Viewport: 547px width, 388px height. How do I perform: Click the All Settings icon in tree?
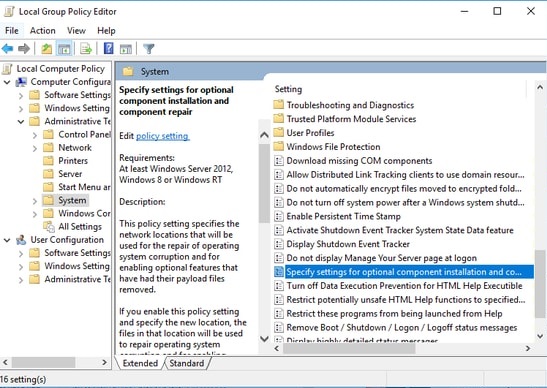[x=49, y=227]
